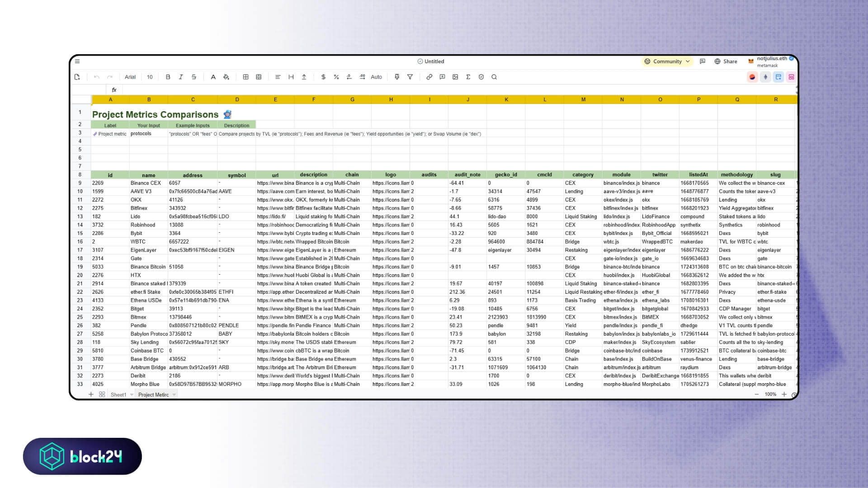This screenshot has height=488, width=868.
Task: Decrease decimal places
Action: (349, 77)
